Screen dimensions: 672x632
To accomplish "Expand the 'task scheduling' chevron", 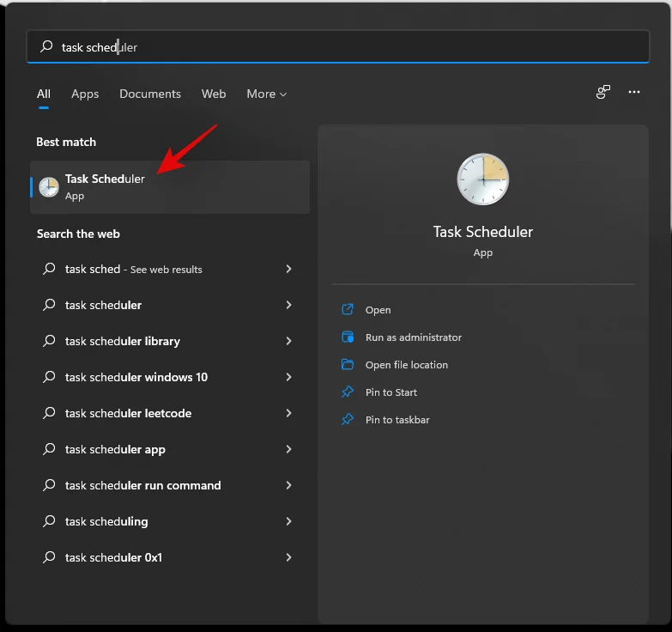I will [288, 521].
